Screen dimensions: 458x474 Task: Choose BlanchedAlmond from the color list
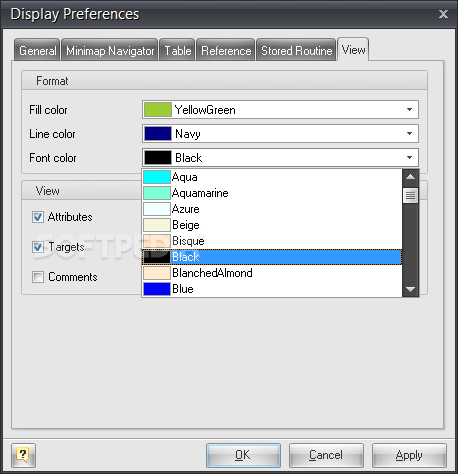(x=272, y=273)
